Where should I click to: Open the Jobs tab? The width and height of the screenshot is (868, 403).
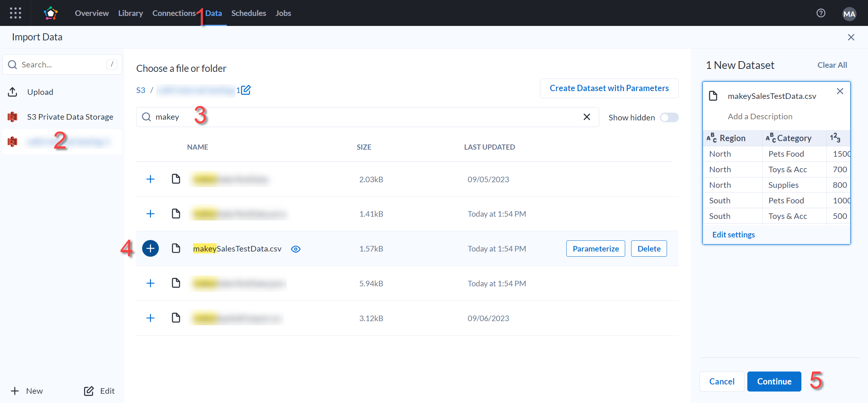tap(283, 13)
